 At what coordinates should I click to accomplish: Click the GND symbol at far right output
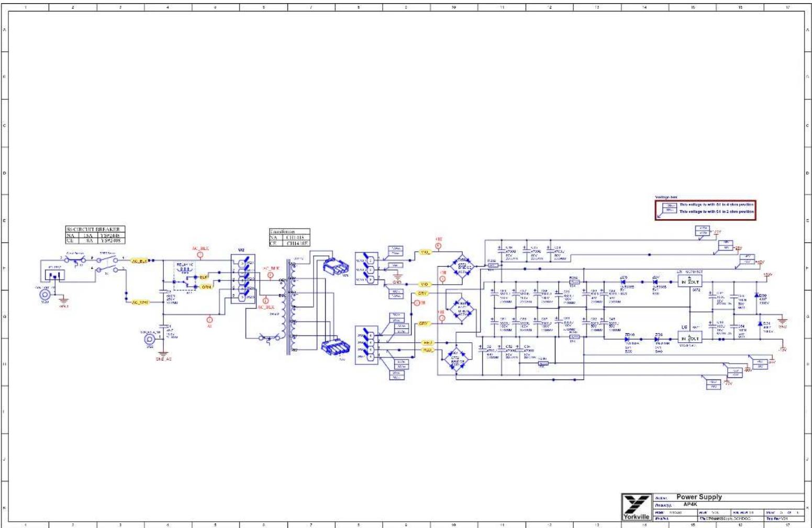(x=783, y=321)
